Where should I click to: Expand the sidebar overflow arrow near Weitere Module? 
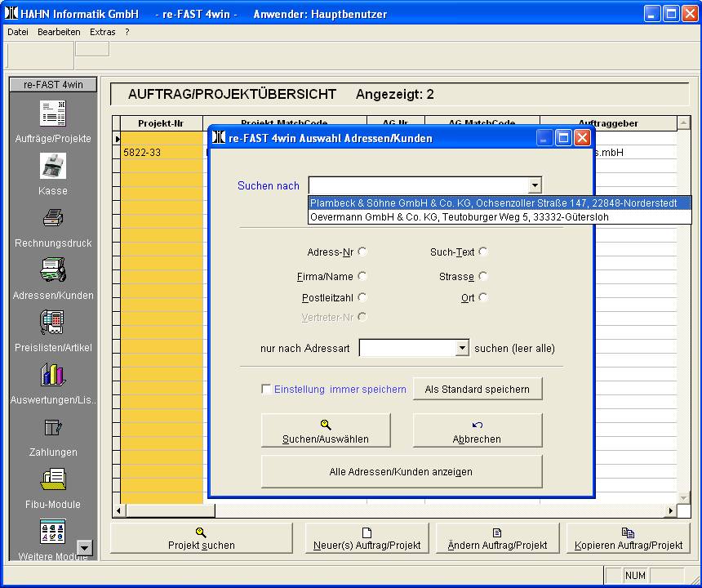point(85,547)
